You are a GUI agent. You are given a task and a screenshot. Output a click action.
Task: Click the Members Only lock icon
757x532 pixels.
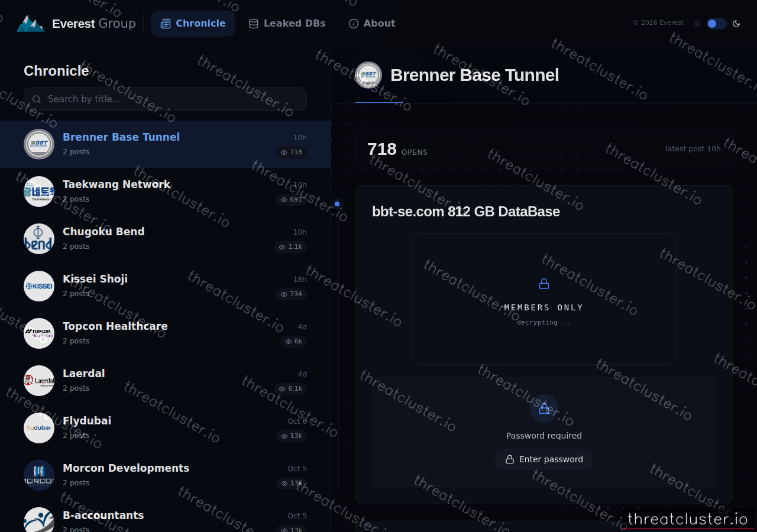tap(544, 284)
